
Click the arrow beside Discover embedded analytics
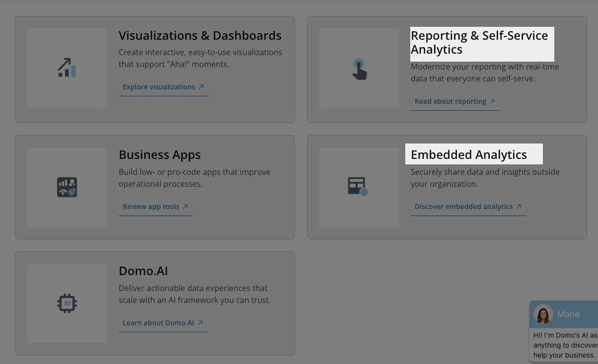pyautogui.click(x=519, y=207)
